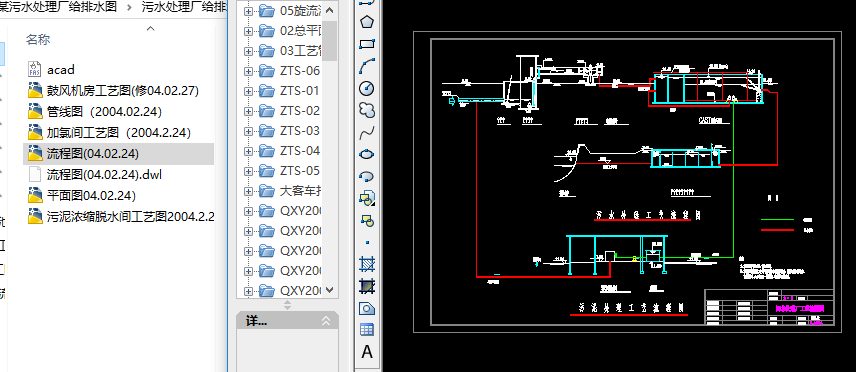This screenshot has width=856, height=372.
Task: Collapse the 详... details panel chevron
Action: 326,321
